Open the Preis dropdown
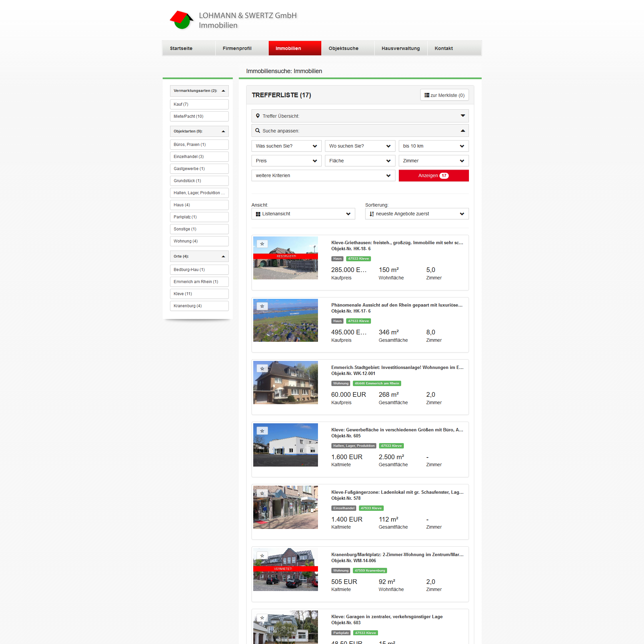Screen dimensions: 644x644 coord(286,161)
